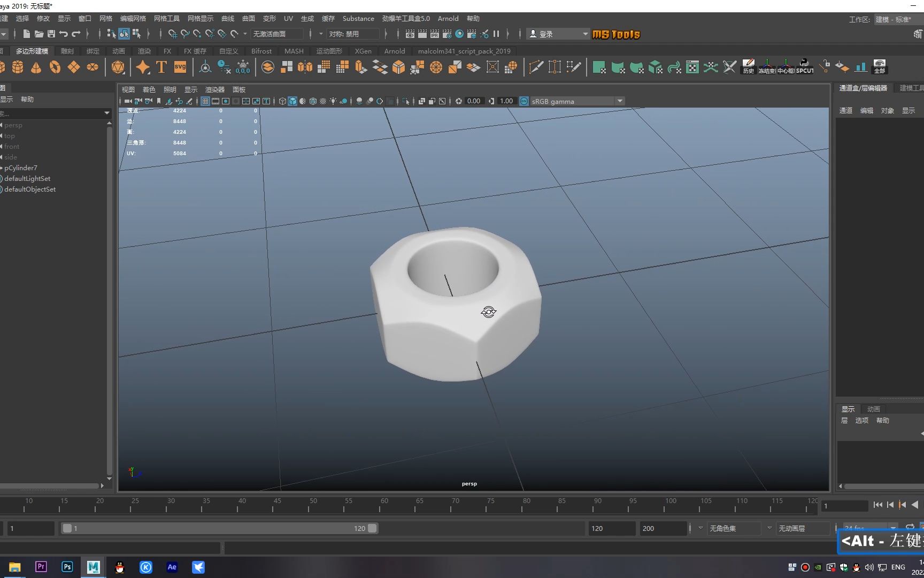Toggle use all lights bulb button
This screenshot has height=578, width=924.
click(333, 101)
